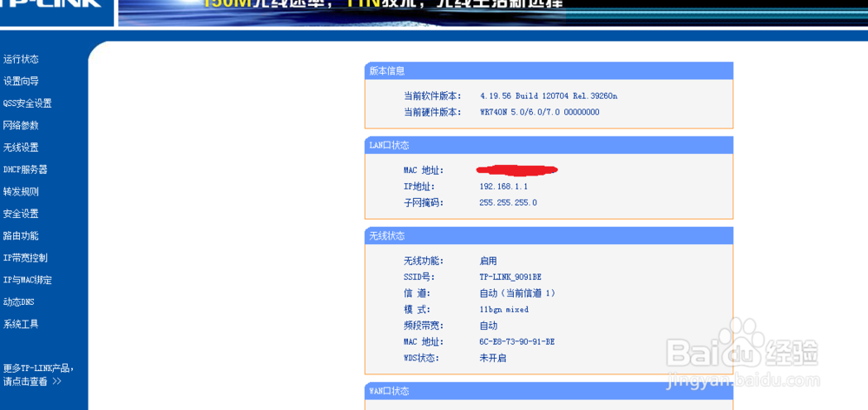868x410 pixels.
Task: Click the SSID号 label
Action: (x=419, y=277)
